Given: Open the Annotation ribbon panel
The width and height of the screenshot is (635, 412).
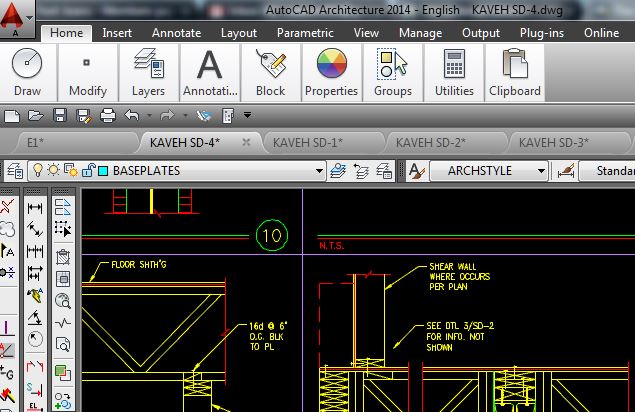Looking at the screenshot, I should pos(210,73).
